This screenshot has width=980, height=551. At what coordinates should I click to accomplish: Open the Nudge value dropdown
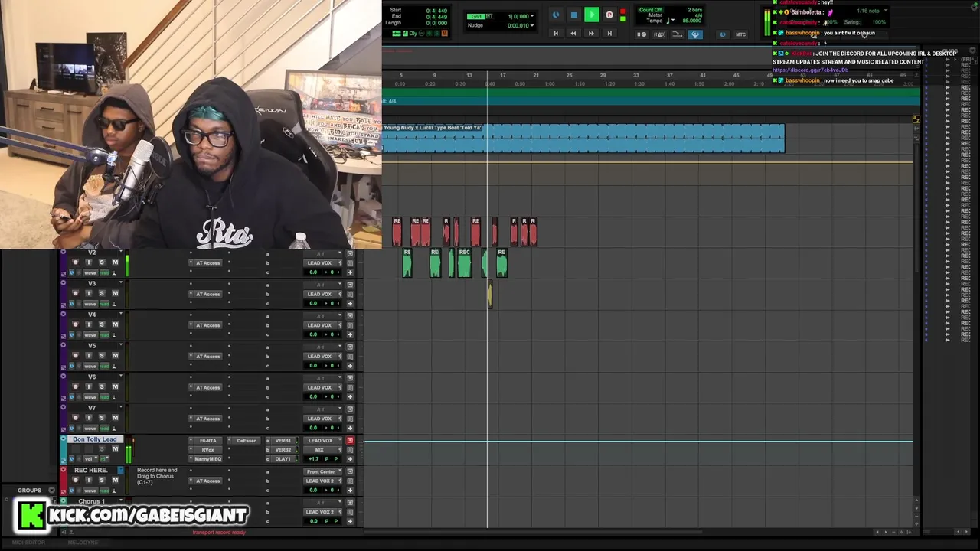coord(533,25)
